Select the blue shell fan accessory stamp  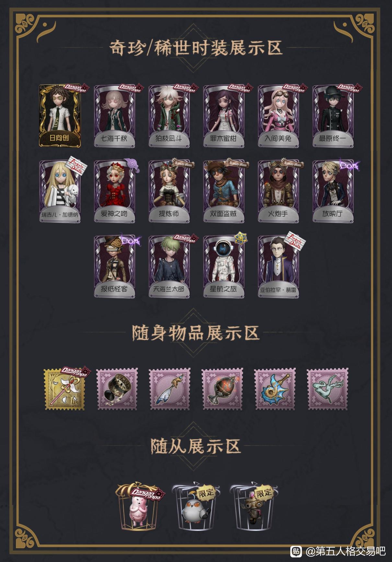pyautogui.click(x=275, y=389)
